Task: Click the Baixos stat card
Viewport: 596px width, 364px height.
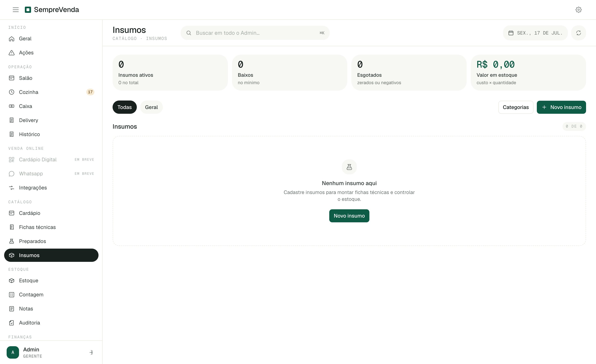Action: (x=290, y=73)
